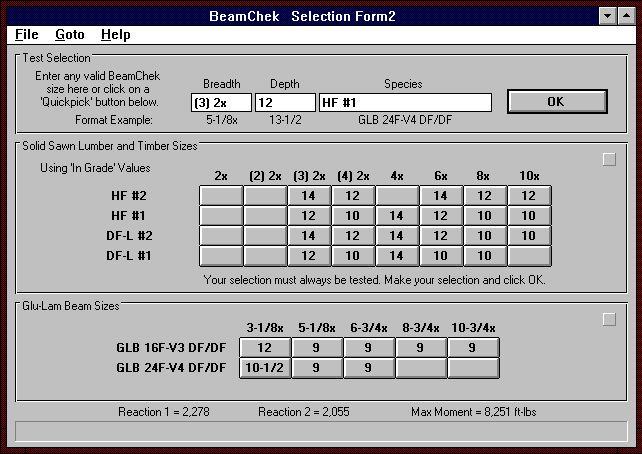Toggle the Glu-Lam Beam Sizes section checkbox

pos(609,319)
